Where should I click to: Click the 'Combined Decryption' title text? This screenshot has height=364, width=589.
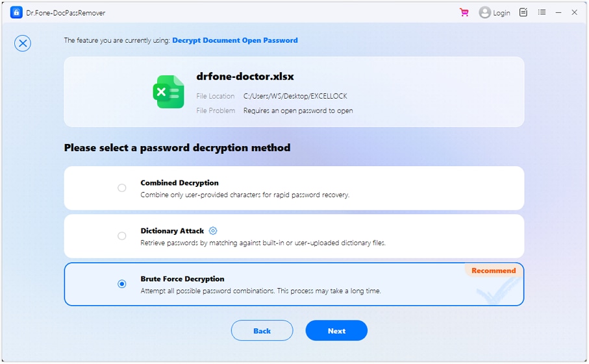tap(179, 183)
